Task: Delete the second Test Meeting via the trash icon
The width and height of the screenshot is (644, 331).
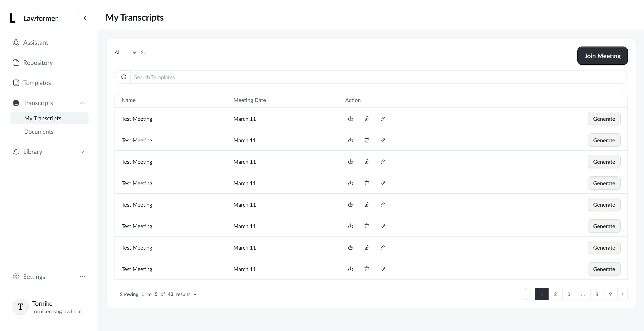Action: (x=366, y=140)
